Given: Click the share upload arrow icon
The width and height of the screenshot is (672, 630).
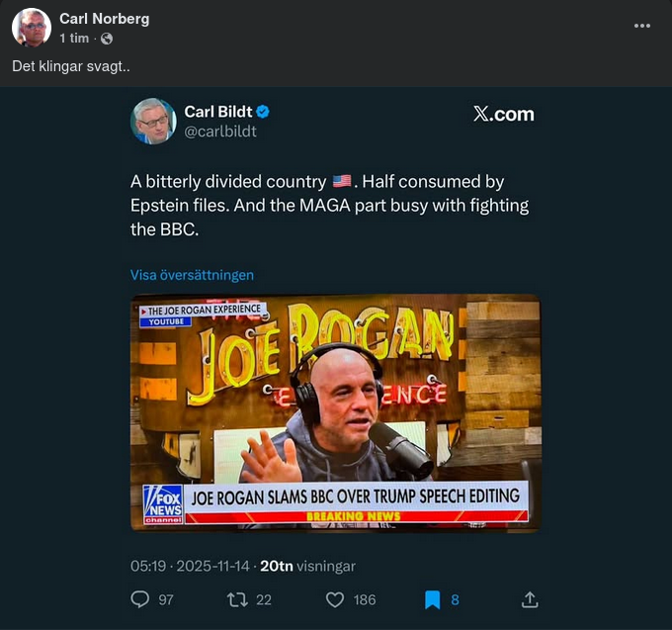Looking at the screenshot, I should click(x=530, y=599).
